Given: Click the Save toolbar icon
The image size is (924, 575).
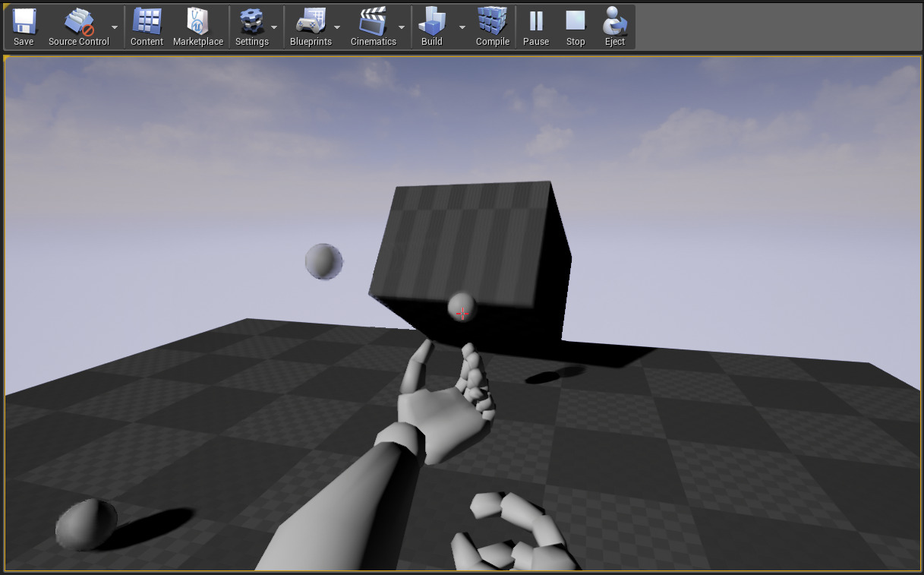Looking at the screenshot, I should click(24, 27).
